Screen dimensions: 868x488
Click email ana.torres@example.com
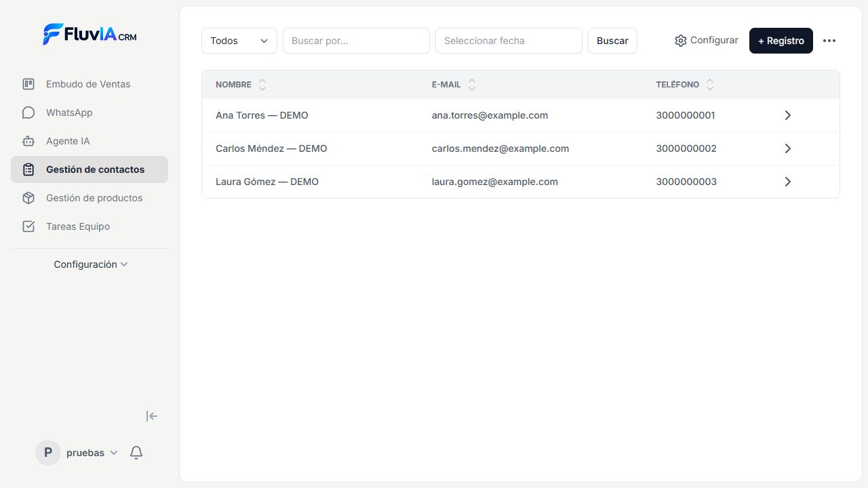pyautogui.click(x=490, y=115)
